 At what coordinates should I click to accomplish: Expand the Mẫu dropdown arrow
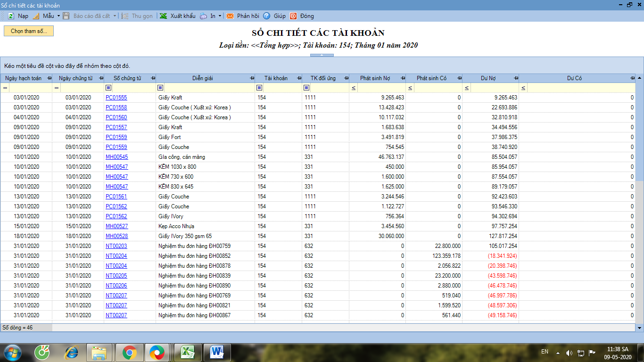click(x=58, y=16)
